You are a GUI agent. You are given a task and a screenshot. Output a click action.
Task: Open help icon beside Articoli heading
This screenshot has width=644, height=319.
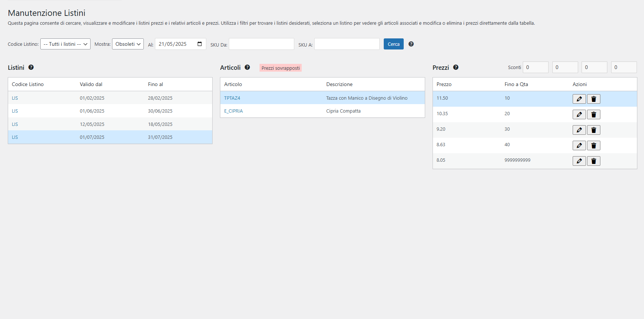247,67
